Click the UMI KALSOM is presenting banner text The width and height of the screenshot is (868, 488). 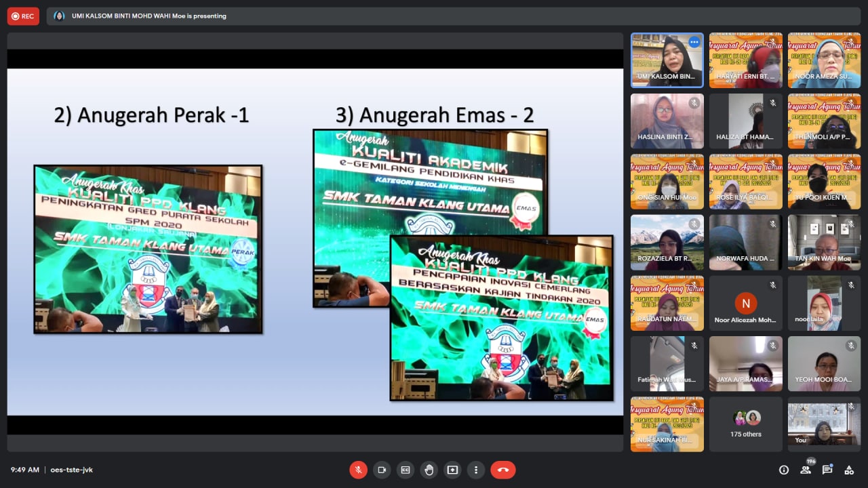(x=149, y=16)
